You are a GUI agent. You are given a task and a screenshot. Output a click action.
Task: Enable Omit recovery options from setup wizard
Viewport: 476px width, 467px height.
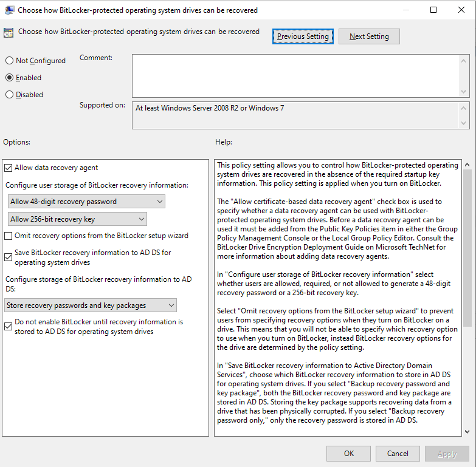(9, 236)
